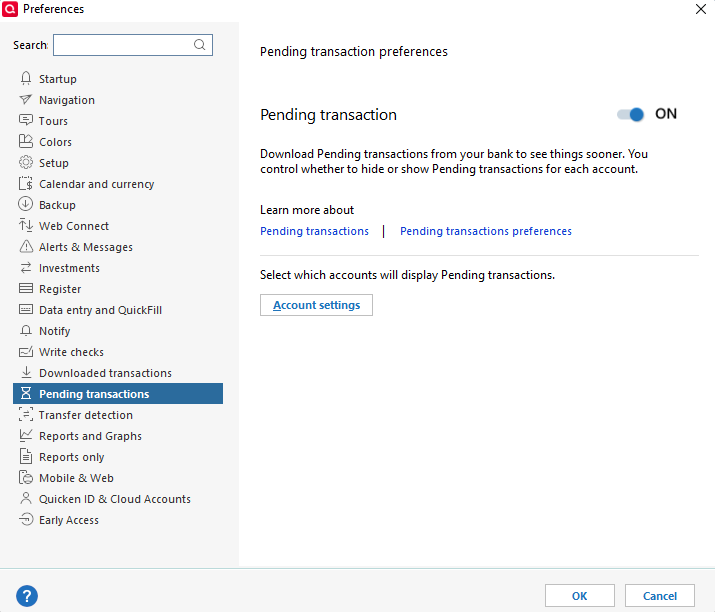Turn off the Pending transaction toggle

[631, 114]
